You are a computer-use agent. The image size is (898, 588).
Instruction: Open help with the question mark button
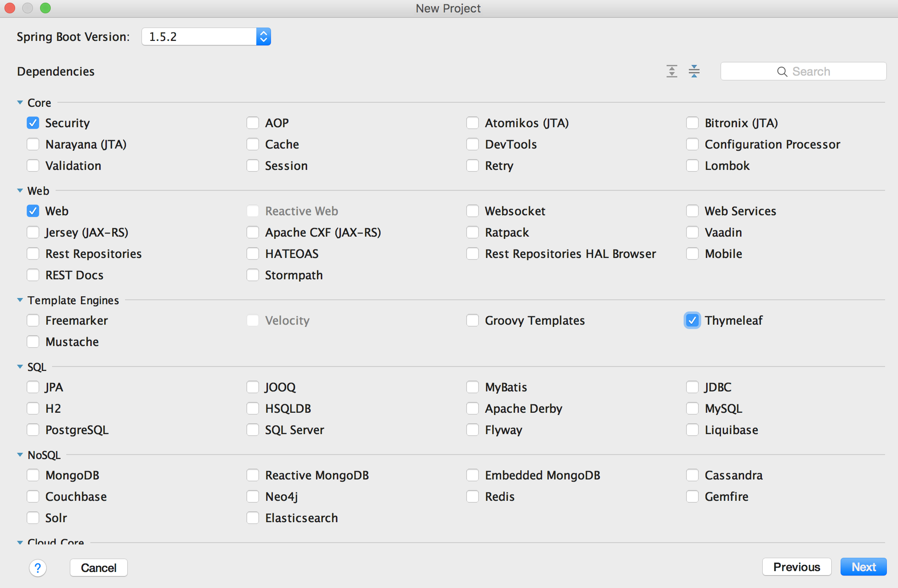38,568
